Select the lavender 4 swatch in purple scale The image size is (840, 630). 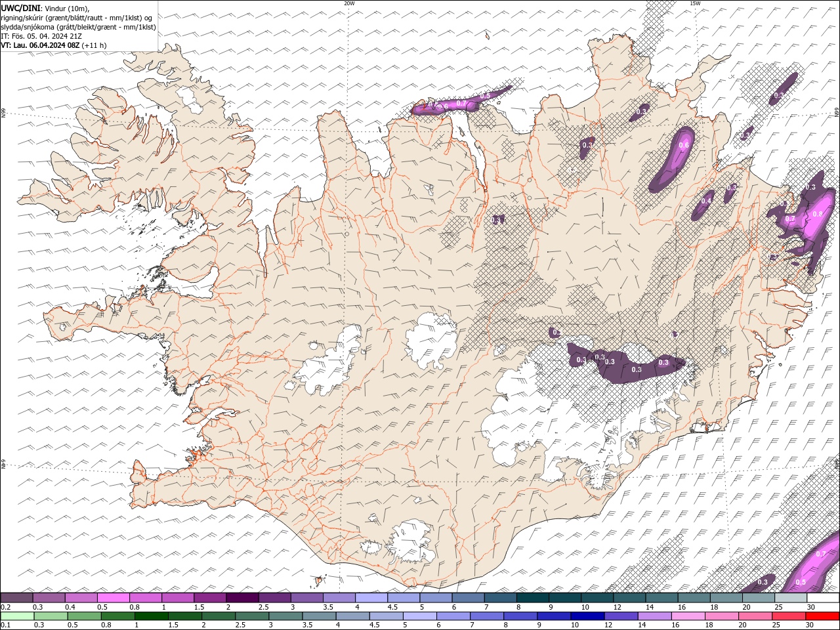point(371,598)
